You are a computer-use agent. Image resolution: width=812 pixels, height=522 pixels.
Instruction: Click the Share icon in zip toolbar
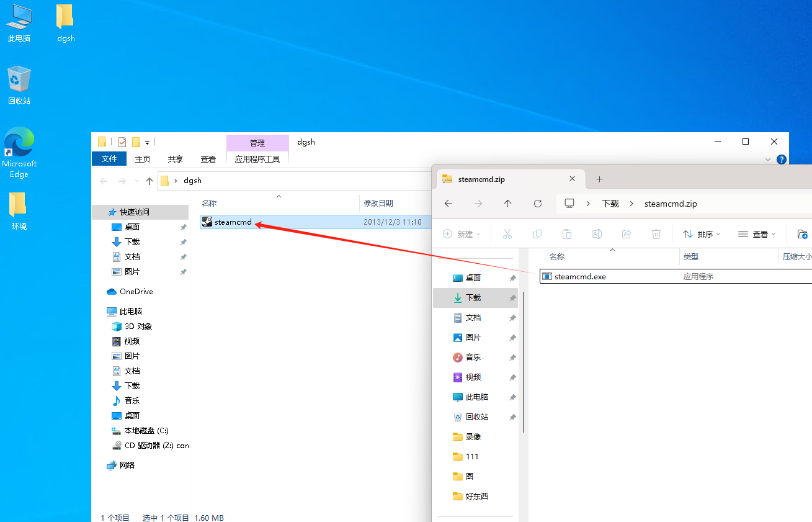[627, 234]
